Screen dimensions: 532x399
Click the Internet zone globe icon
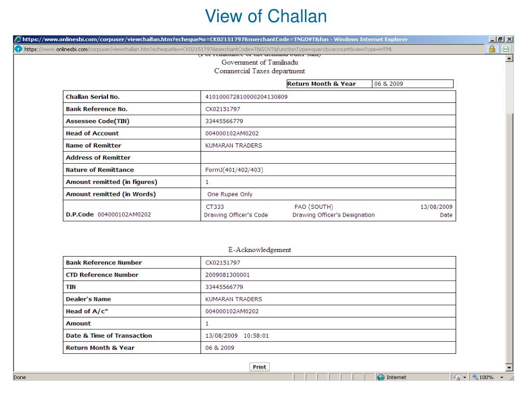[x=381, y=377]
